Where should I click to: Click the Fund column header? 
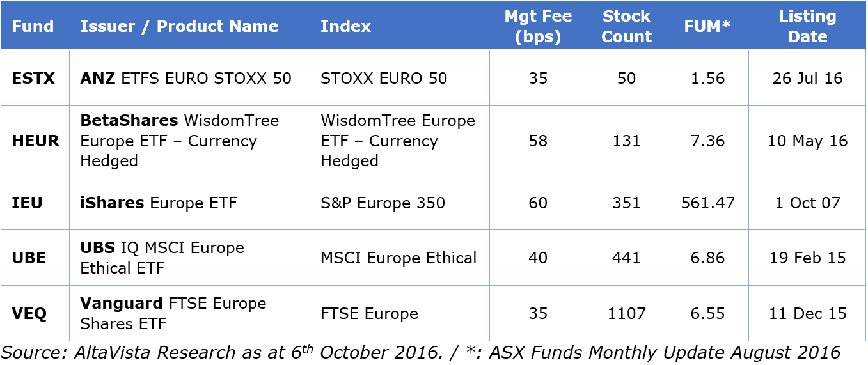[x=33, y=26]
